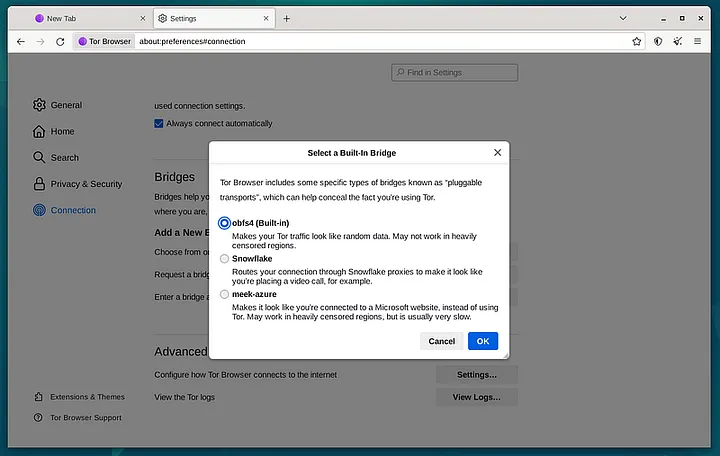Viewport: 720px width, 456px height.
Task: Click the Search magnifier icon in sidebar
Action: (x=39, y=158)
